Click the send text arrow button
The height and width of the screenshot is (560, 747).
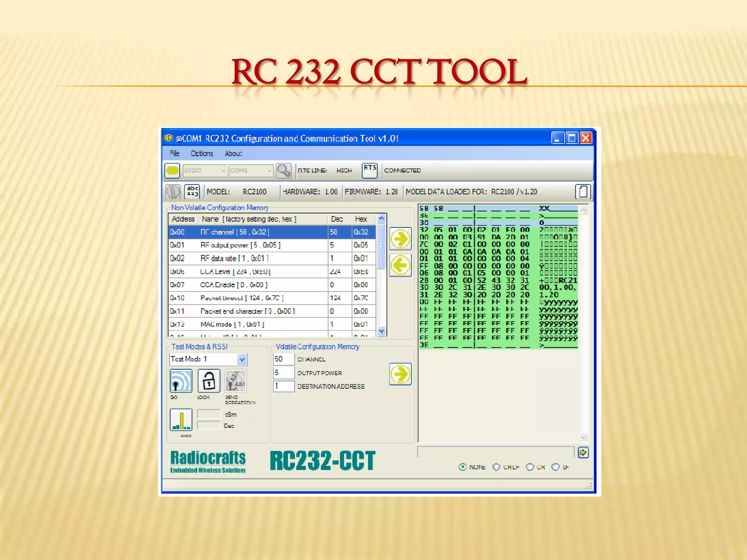[x=583, y=452]
